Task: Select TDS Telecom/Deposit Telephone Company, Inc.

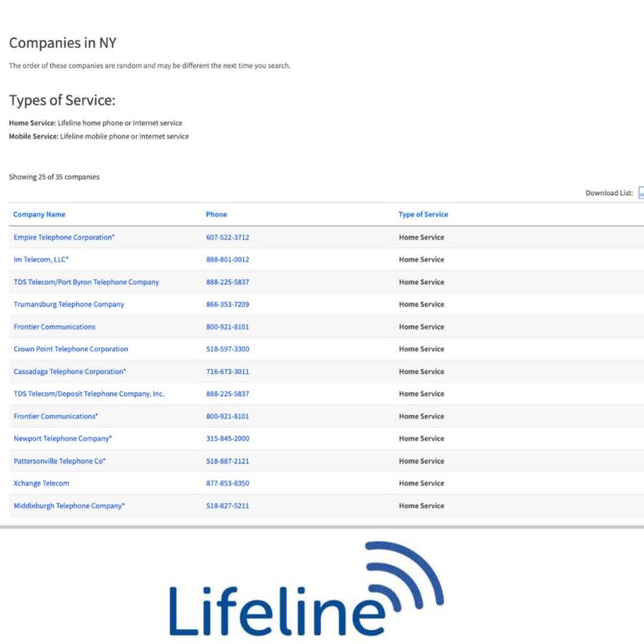Action: click(89, 394)
